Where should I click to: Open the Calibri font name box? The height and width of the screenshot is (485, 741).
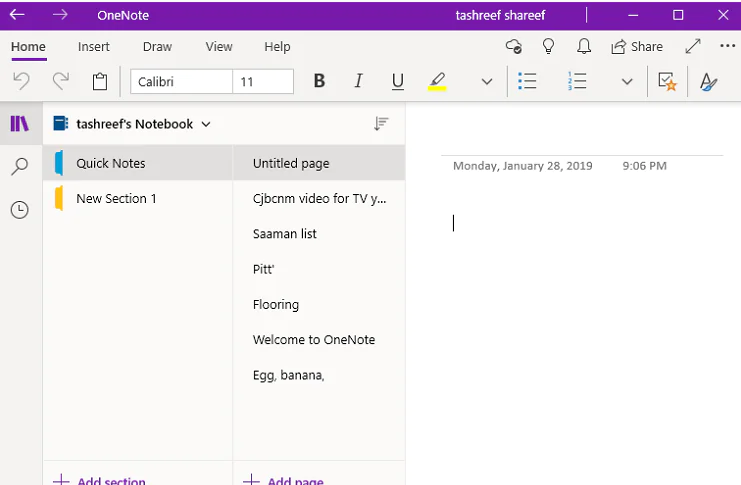[x=181, y=82]
